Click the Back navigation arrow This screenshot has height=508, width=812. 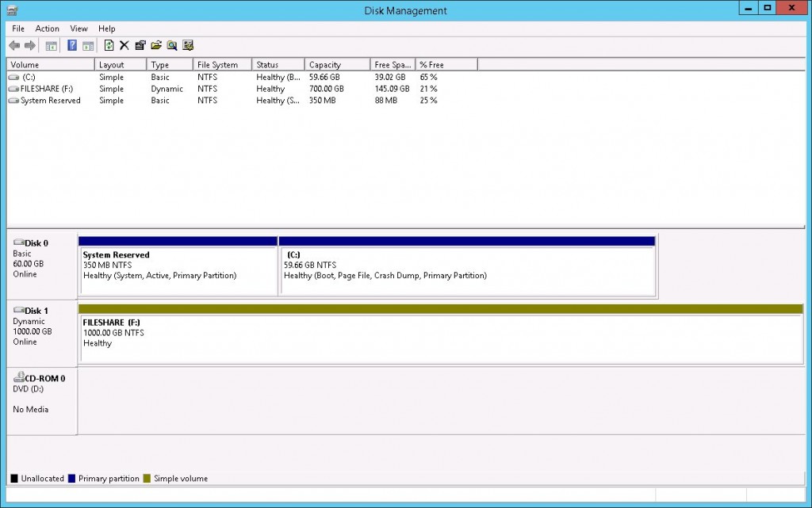(13, 45)
